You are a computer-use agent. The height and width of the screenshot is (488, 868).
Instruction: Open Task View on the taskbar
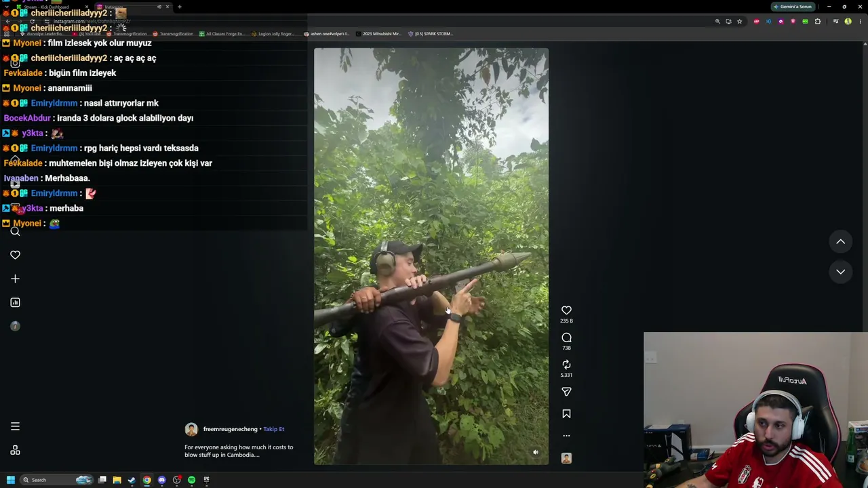click(102, 480)
